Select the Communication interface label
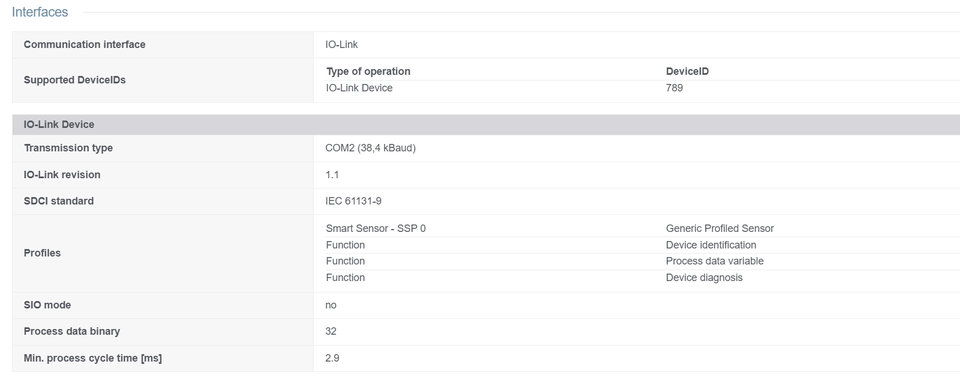 (84, 45)
